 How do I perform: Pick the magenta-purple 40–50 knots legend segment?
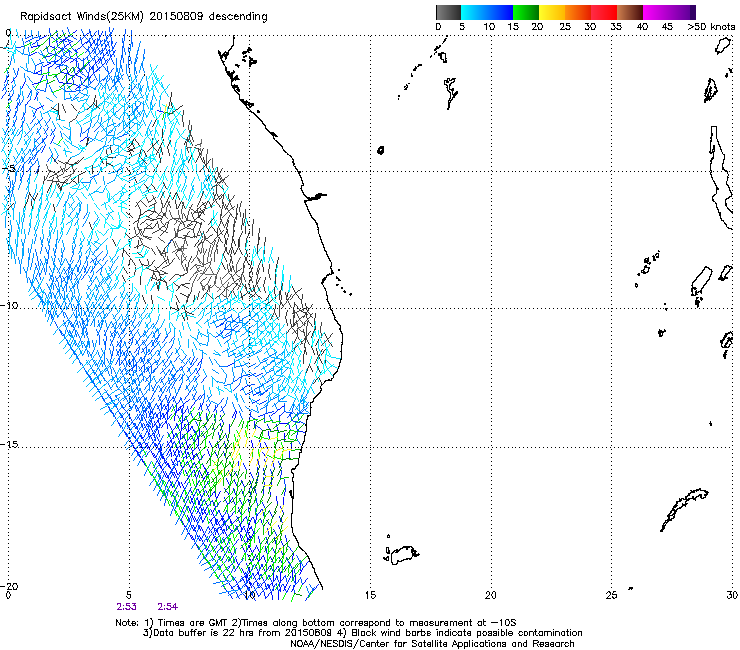tap(669, 12)
